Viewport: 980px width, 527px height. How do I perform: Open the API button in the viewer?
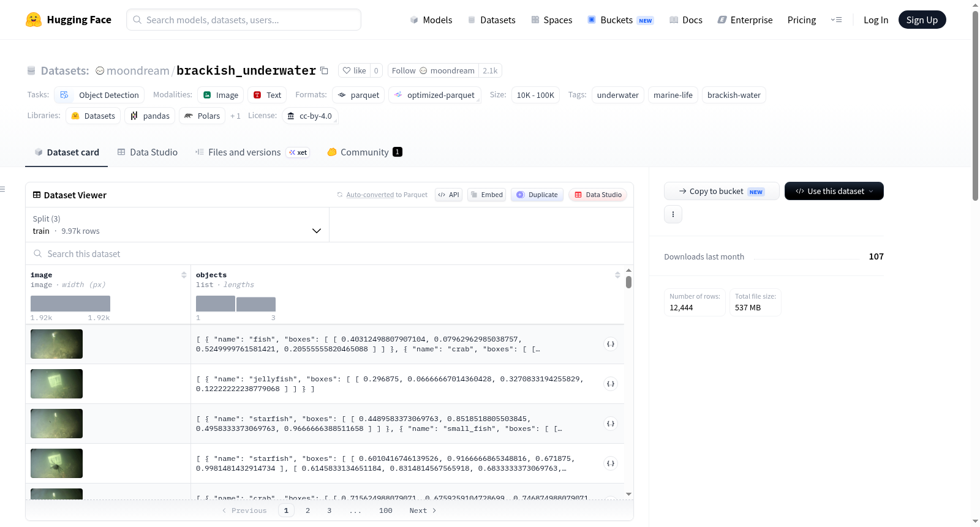tap(448, 195)
